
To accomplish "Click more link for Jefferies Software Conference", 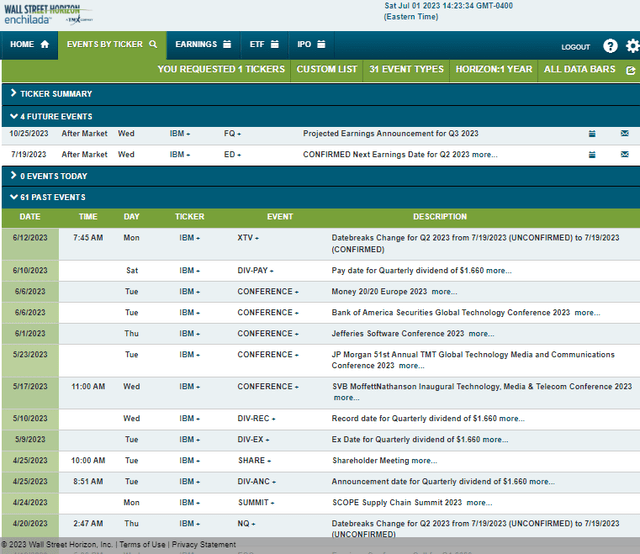I will (481, 334).
